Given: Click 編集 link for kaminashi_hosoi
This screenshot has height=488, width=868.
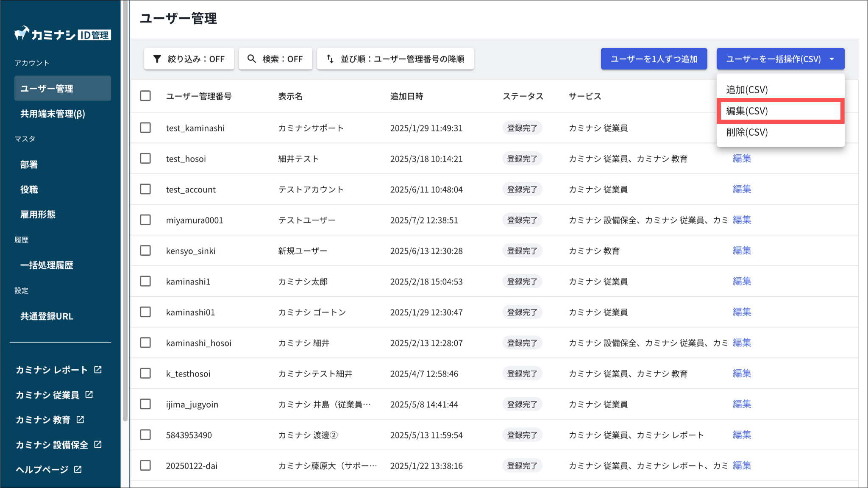Looking at the screenshot, I should (742, 343).
